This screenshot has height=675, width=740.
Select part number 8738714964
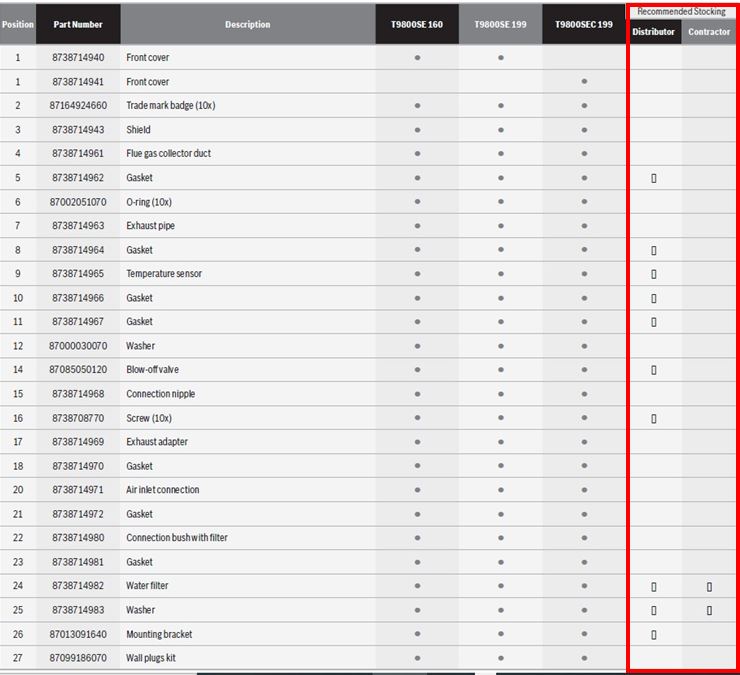(78, 250)
